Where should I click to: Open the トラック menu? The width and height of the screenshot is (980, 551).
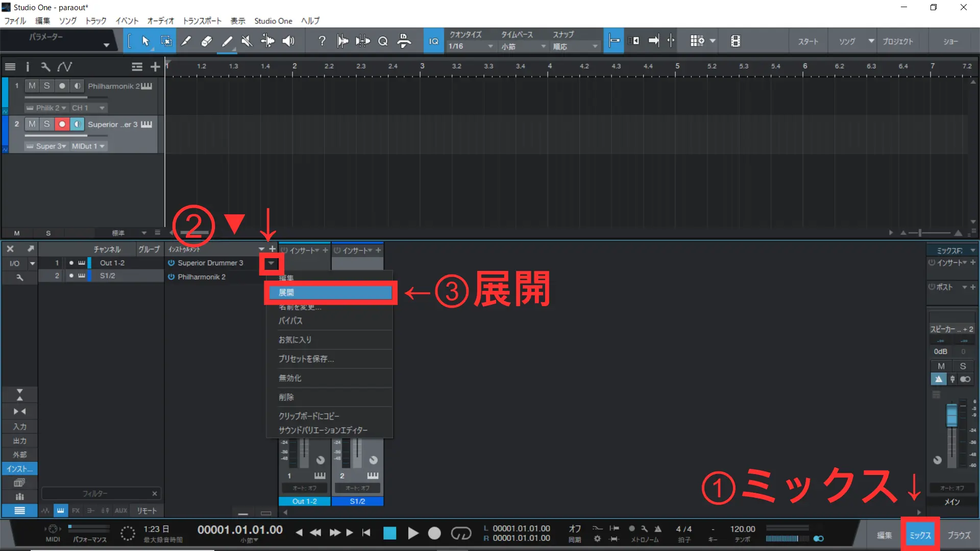pyautogui.click(x=96, y=21)
